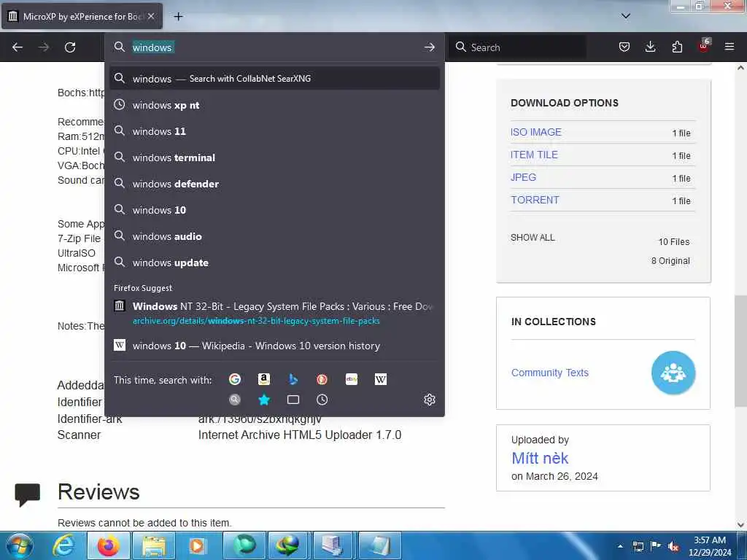This screenshot has height=560, width=747.
Task: Search with Bing this time
Action: click(x=293, y=379)
